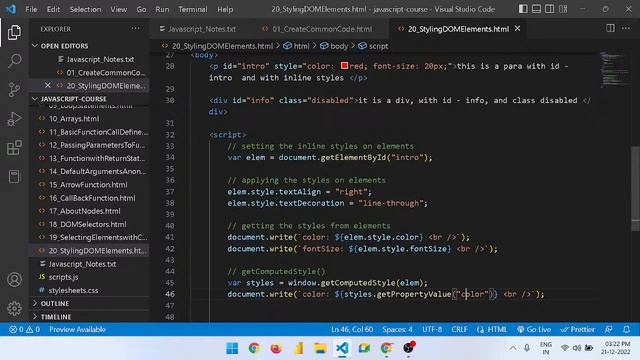Click the feedback icon in status bar

(609, 329)
